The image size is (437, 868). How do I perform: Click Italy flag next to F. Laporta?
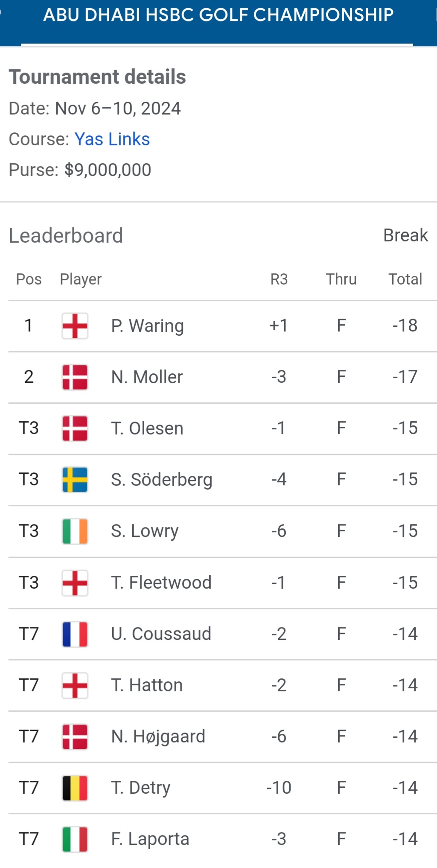(x=75, y=839)
